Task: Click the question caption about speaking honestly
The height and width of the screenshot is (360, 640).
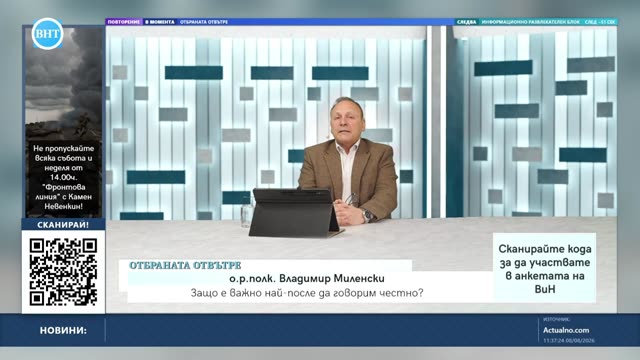Action: pyautogui.click(x=307, y=293)
